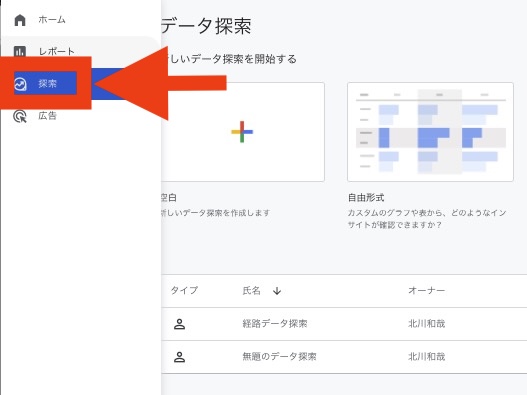The width and height of the screenshot is (527, 395).
Task: Click owner 北川和哉 in 経路データ探索 row
Action: 427,323
